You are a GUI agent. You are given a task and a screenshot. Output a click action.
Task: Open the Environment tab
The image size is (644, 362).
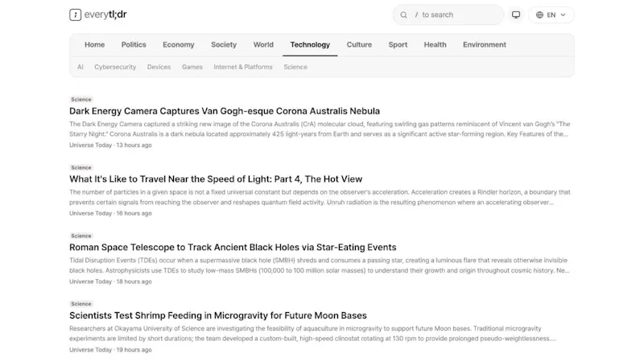click(485, 45)
